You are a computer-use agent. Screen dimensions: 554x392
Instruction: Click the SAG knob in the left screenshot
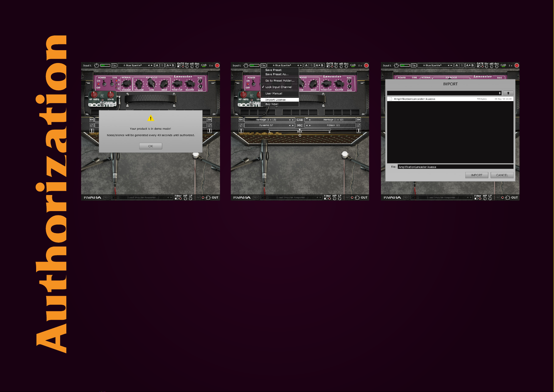point(200,87)
